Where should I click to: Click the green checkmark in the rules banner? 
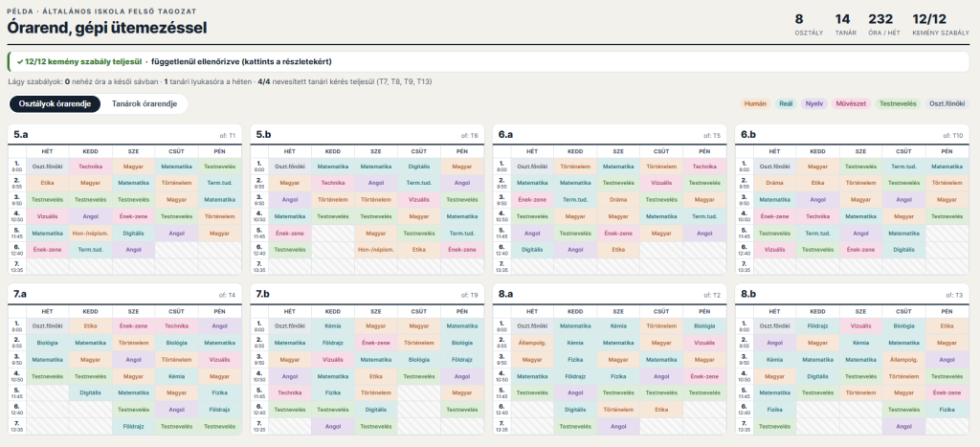(20, 62)
